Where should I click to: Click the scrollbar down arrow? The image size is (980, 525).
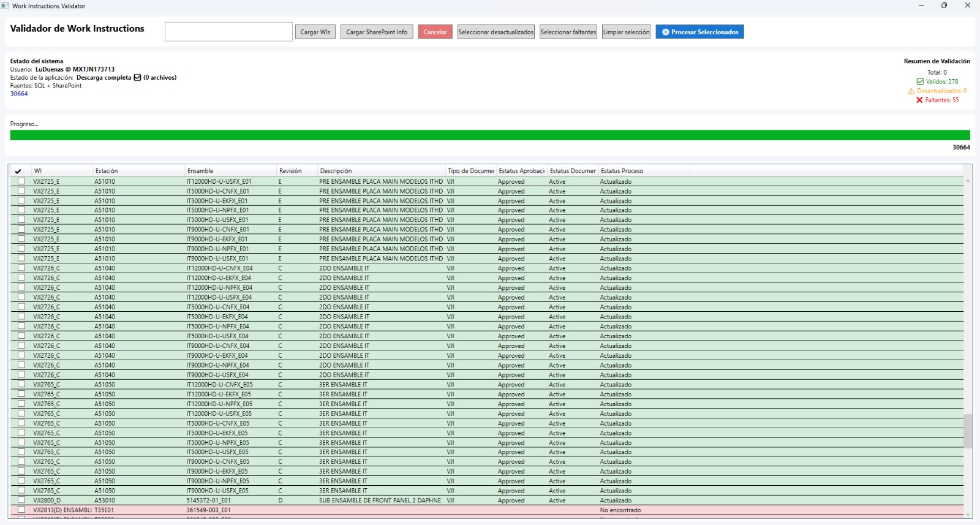pos(968,515)
